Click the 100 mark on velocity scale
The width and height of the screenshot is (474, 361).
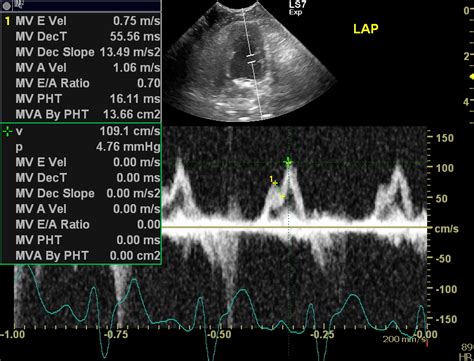445,168
